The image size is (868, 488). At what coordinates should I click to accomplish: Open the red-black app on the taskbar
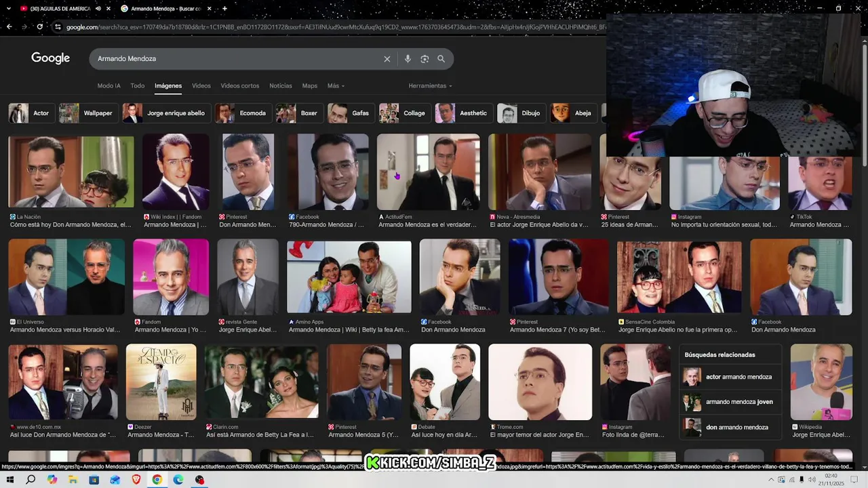[x=199, y=480]
